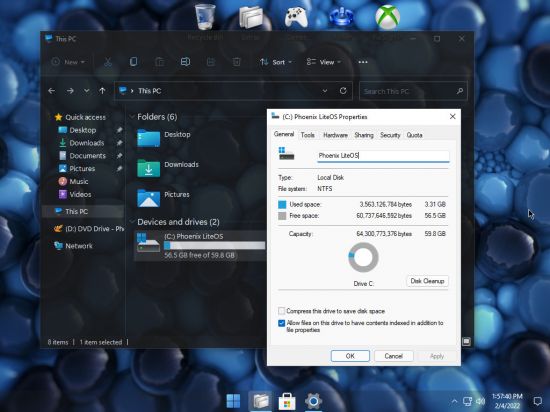Click the drive label text field
The width and height of the screenshot is (550, 412).
tap(383, 156)
